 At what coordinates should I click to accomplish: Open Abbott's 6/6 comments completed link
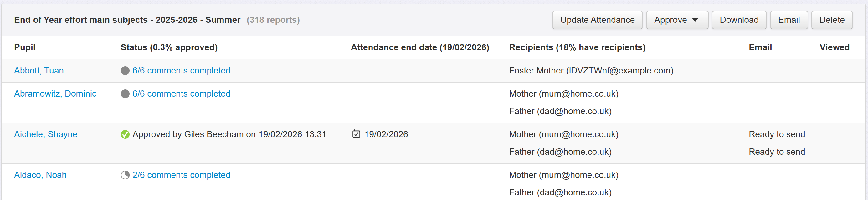181,71
